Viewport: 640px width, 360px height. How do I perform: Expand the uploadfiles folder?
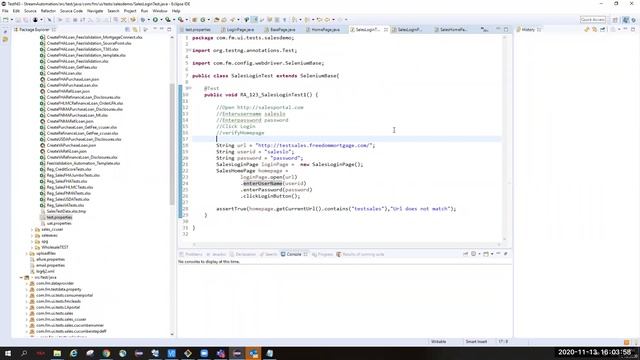[27, 253]
